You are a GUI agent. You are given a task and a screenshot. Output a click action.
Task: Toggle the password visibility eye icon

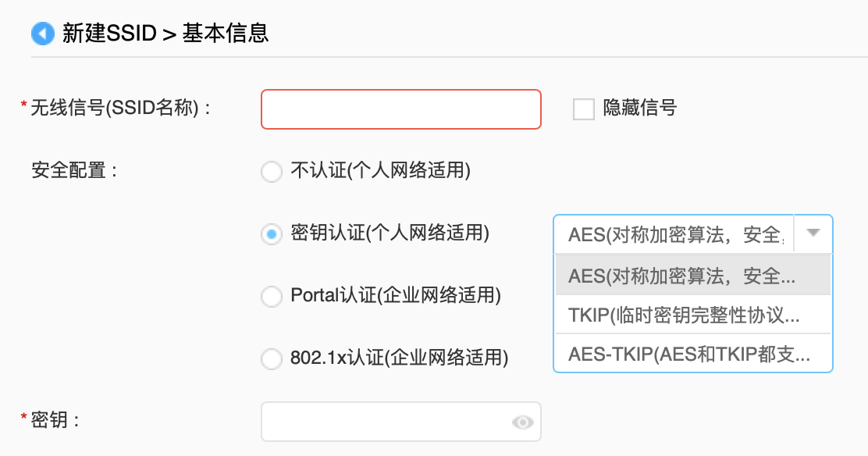521,421
